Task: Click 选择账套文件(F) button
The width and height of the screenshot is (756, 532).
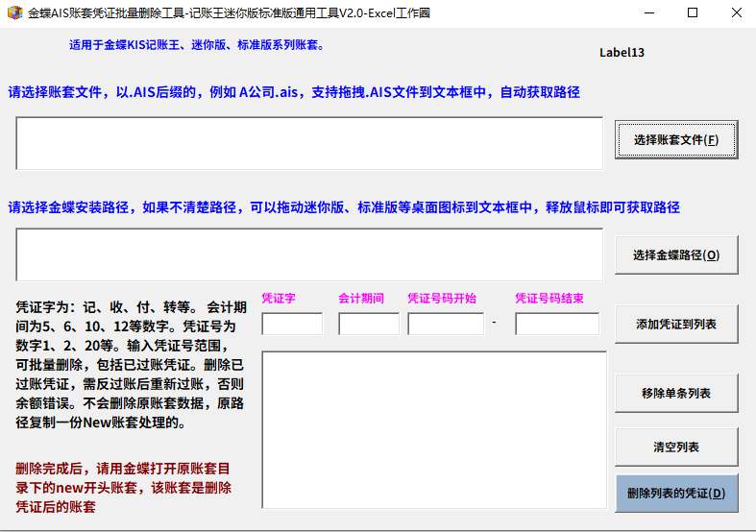Action: point(676,140)
